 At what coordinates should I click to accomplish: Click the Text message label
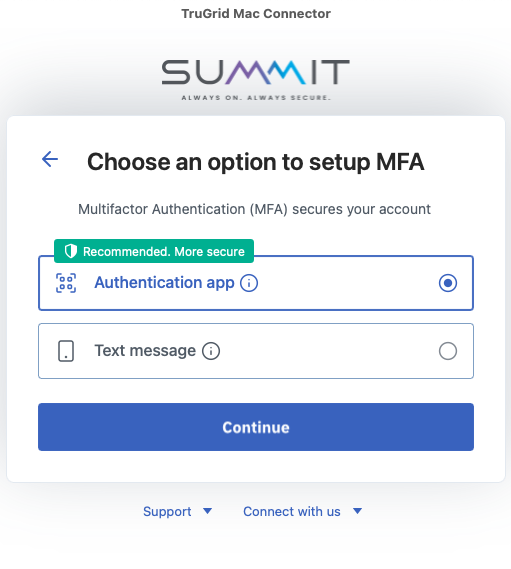pyautogui.click(x=145, y=351)
